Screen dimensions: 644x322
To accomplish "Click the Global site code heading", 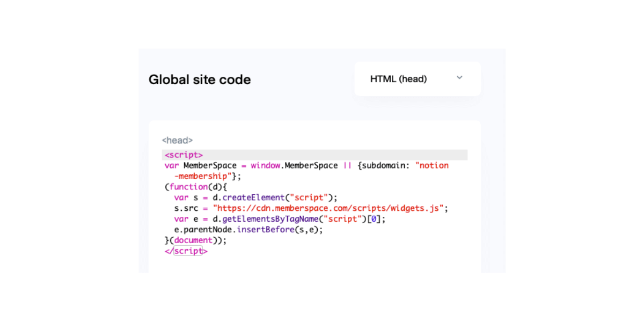I will pos(200,79).
